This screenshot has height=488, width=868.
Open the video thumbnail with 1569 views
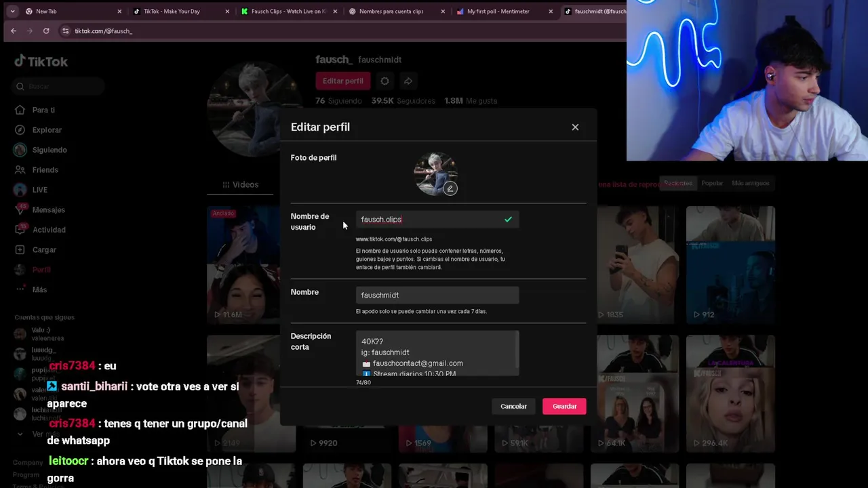442,439
